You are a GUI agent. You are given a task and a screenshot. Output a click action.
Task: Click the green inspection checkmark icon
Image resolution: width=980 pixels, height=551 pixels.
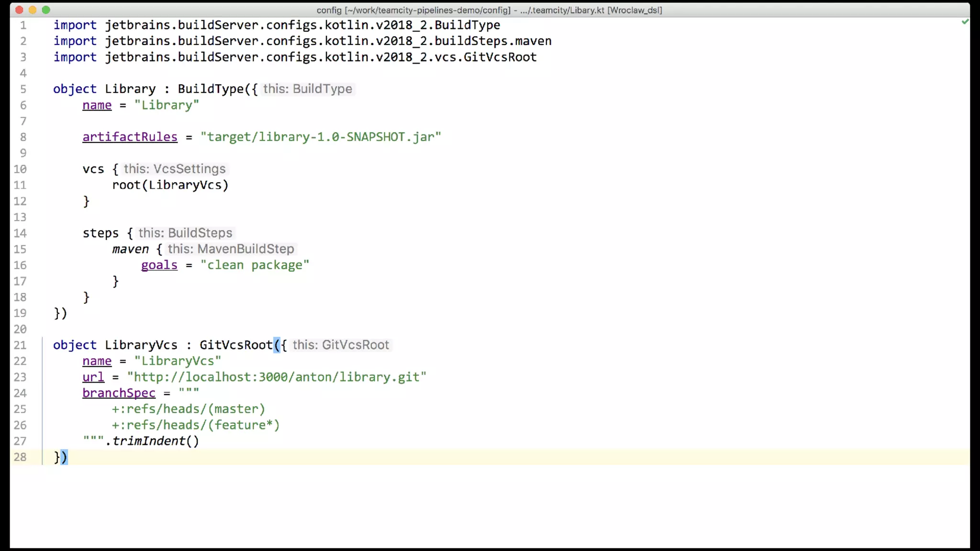[x=965, y=22]
